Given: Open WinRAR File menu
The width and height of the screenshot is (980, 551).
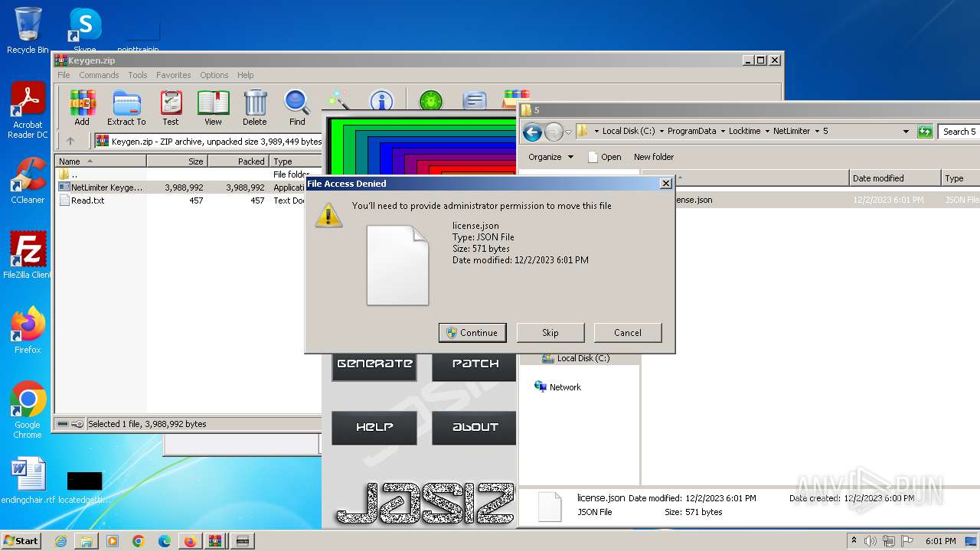Looking at the screenshot, I should (x=64, y=75).
